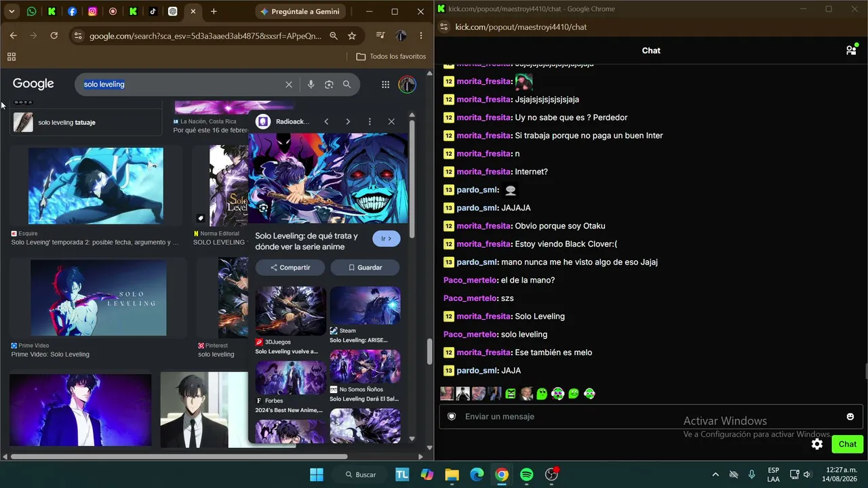Open the tab search dropdown in Chrome
Screen dimensions: 868x488
click(12, 12)
